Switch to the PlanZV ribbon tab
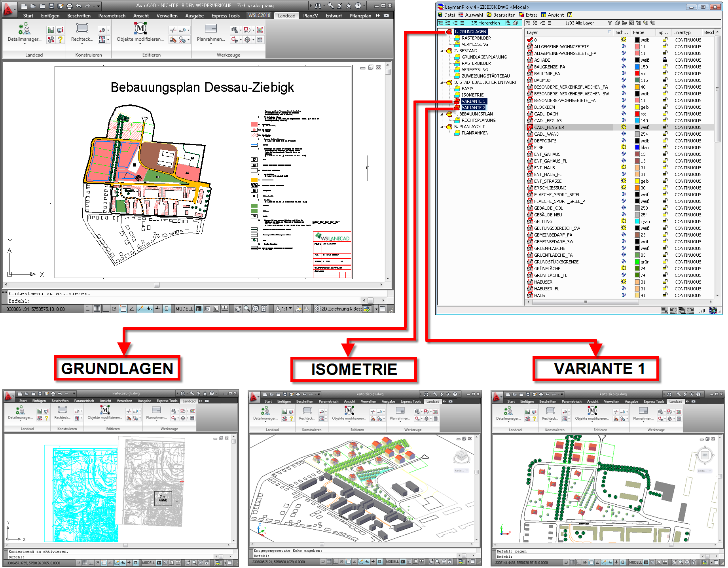Screen dimensions: 728x568 point(310,15)
